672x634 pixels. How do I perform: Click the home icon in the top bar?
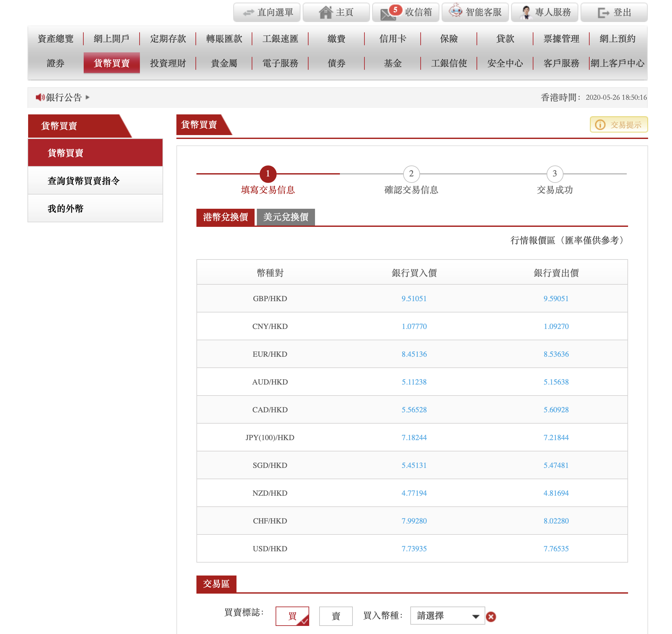pos(326,13)
